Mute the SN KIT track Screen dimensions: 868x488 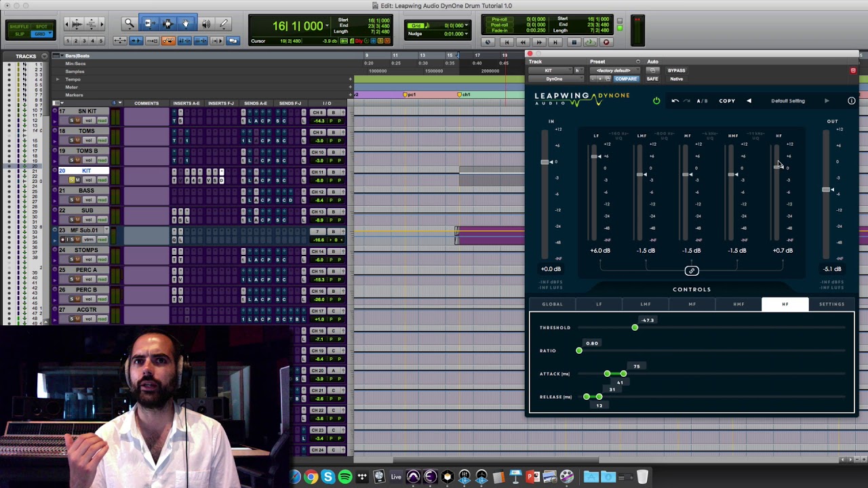(78, 121)
